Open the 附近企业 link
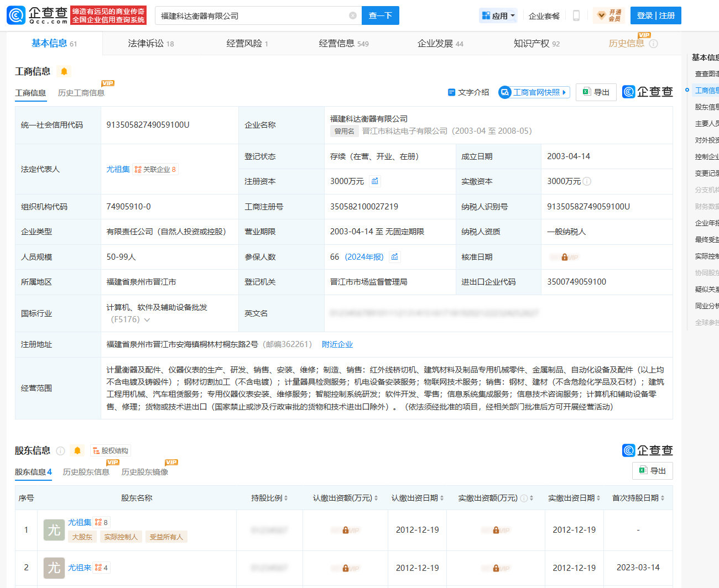 tap(337, 344)
